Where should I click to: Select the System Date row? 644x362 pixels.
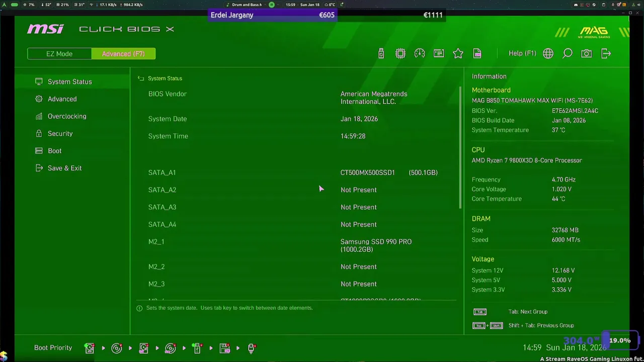297,119
